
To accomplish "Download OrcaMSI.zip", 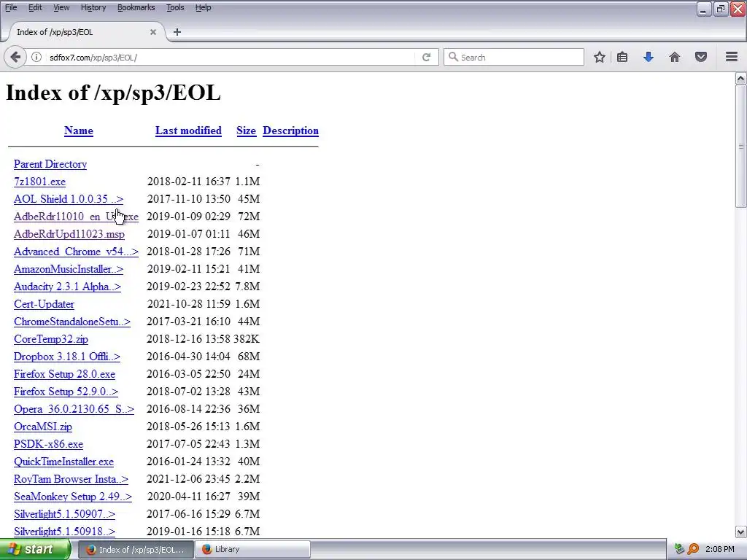I will coord(43,427).
